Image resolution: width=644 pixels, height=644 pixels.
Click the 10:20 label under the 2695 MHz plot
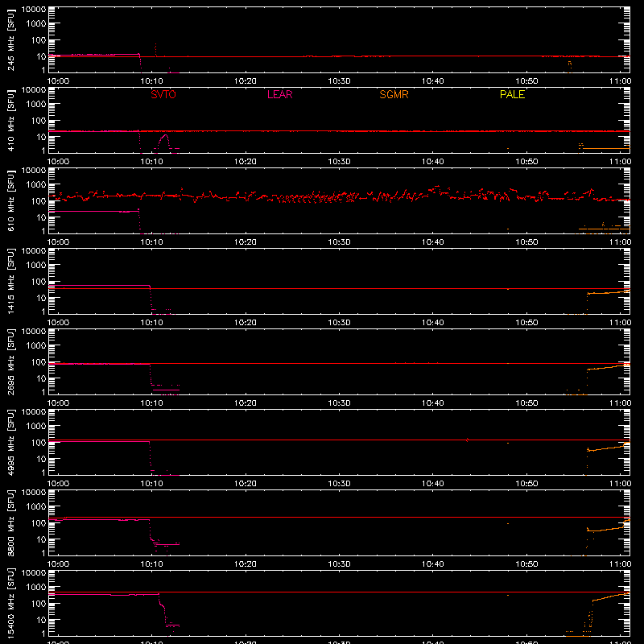246,403
